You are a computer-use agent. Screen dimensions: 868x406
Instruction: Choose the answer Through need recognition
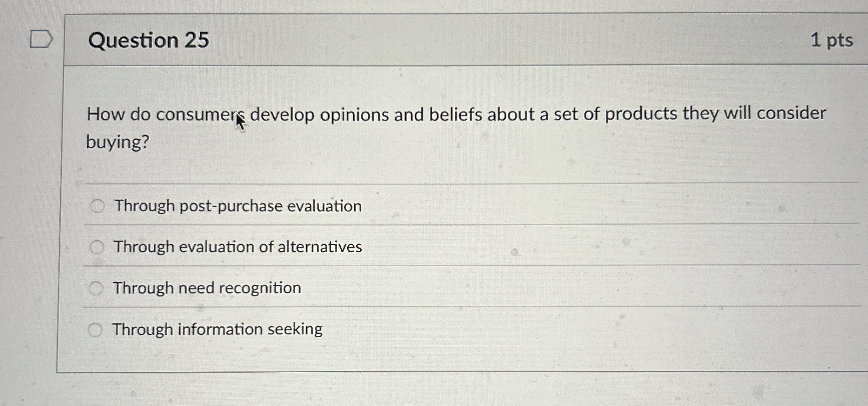pos(207,288)
